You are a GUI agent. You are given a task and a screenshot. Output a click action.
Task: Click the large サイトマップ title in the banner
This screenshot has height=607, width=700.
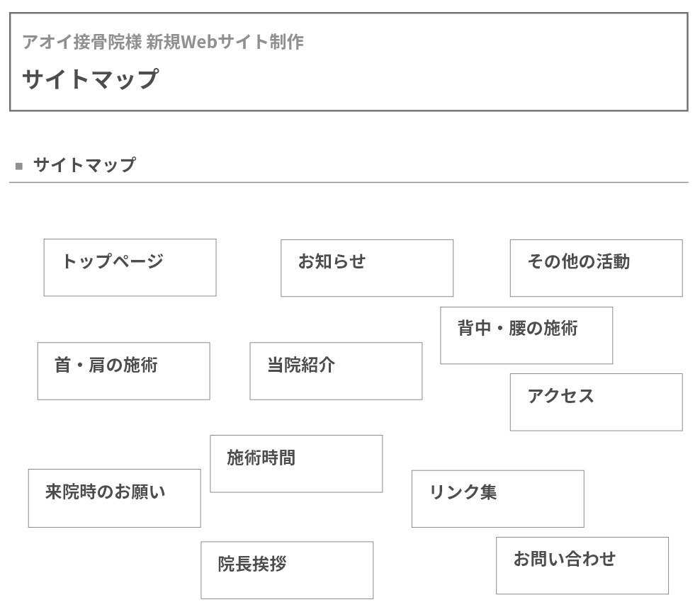(90, 79)
